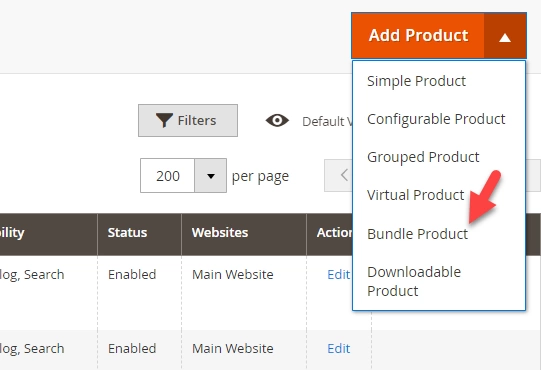Click Main Website in second row
The image size is (541, 370).
[x=233, y=349]
